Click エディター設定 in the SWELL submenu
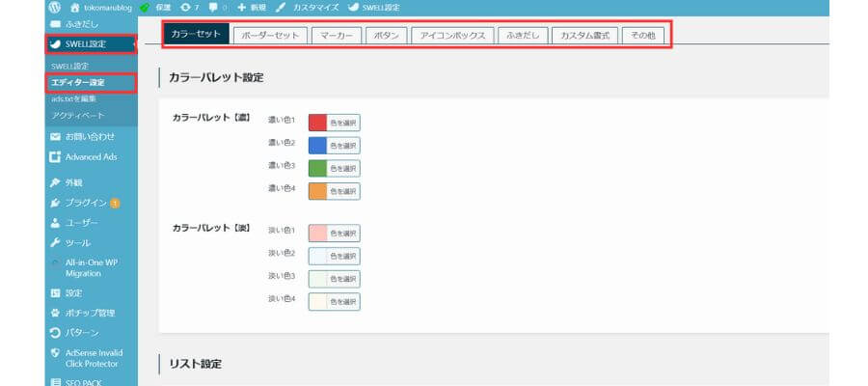Image resolution: width=868 pixels, height=386 pixels. point(78,82)
